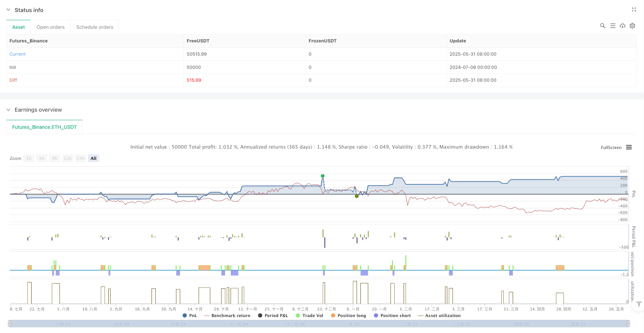Toggle Asset utilization legend entry
The height and width of the screenshot is (333, 644).
pos(439,315)
